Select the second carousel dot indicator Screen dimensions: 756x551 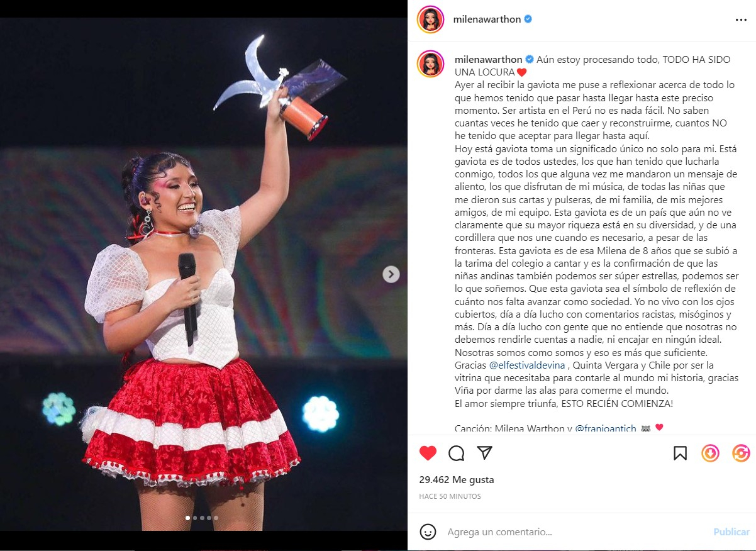coord(194,518)
